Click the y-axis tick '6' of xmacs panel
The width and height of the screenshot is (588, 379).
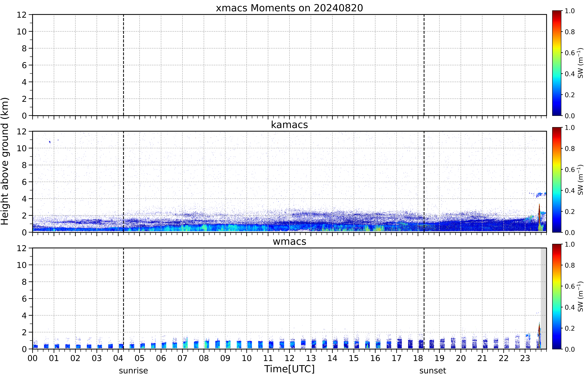24,65
